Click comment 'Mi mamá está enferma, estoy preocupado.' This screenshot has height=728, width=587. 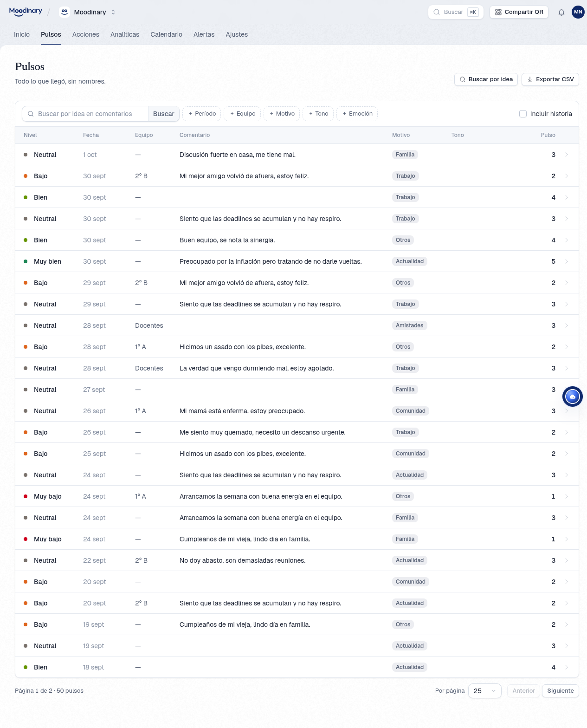(x=242, y=411)
